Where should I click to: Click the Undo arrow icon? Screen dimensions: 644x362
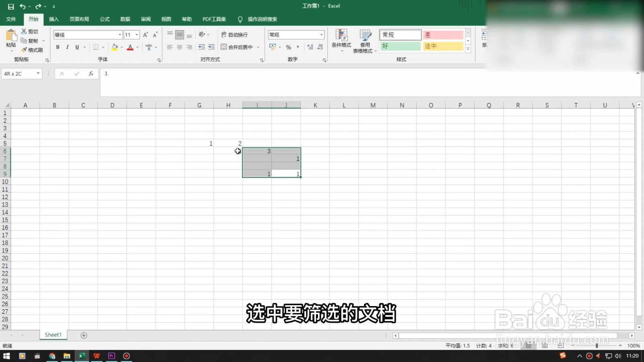point(23,6)
